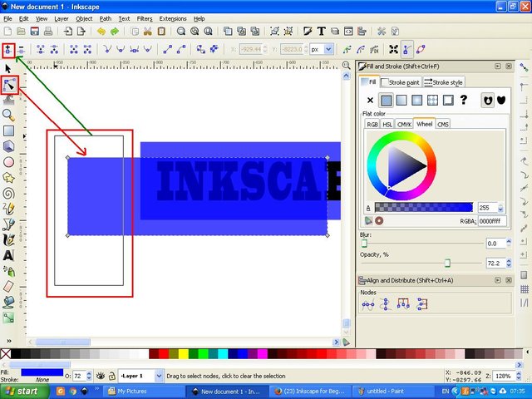
Task: Select the Eraser tool
Action: (8, 286)
